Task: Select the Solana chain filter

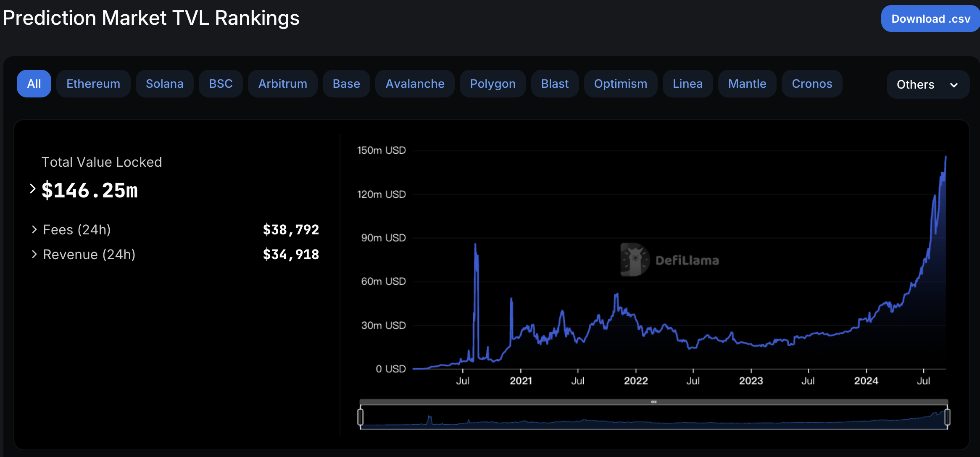Action: 165,84
